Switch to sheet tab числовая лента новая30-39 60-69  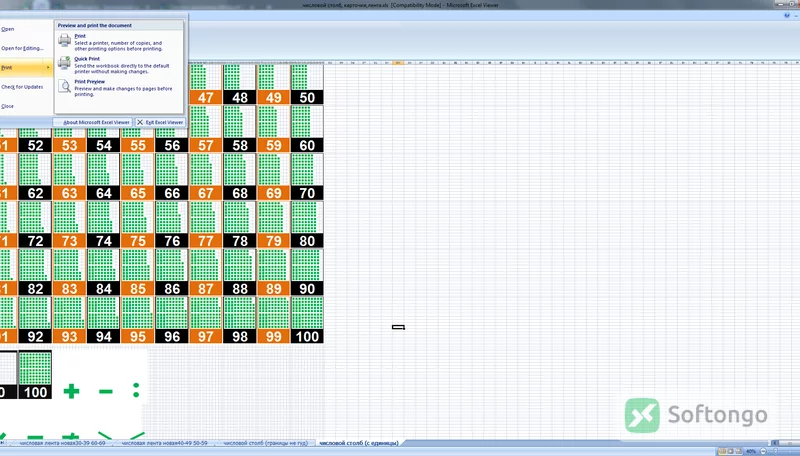click(62, 443)
